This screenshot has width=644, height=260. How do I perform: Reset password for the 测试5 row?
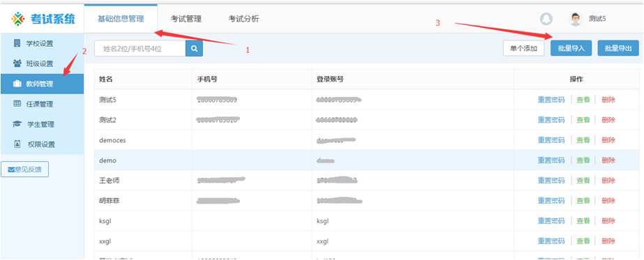551,100
